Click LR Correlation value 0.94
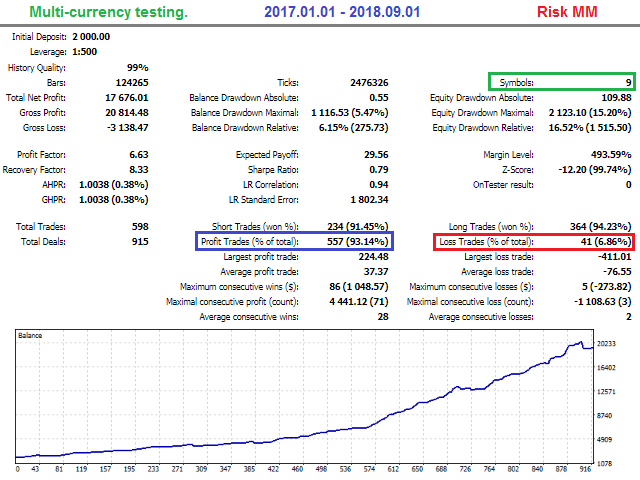The height and width of the screenshot is (480, 640). pyautogui.click(x=379, y=185)
